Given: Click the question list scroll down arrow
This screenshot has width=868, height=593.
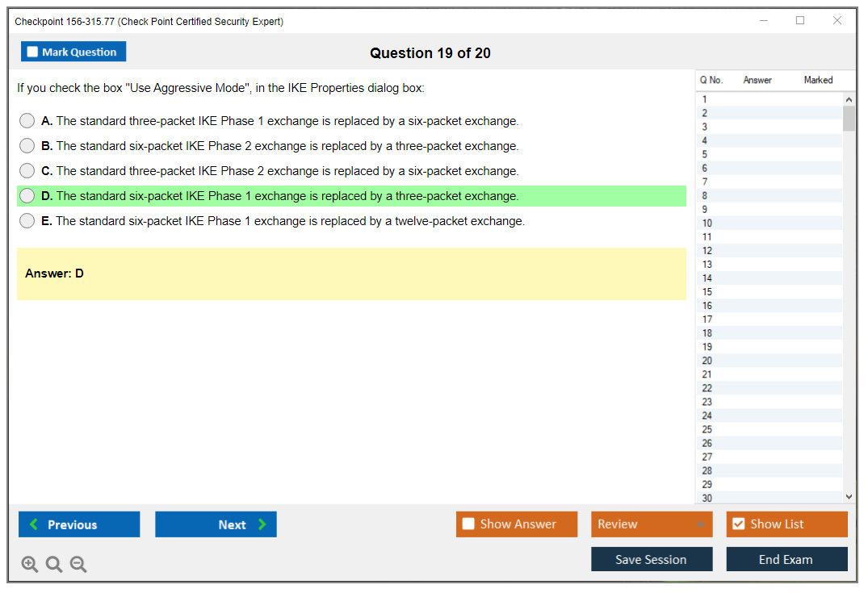Looking at the screenshot, I should [848, 497].
